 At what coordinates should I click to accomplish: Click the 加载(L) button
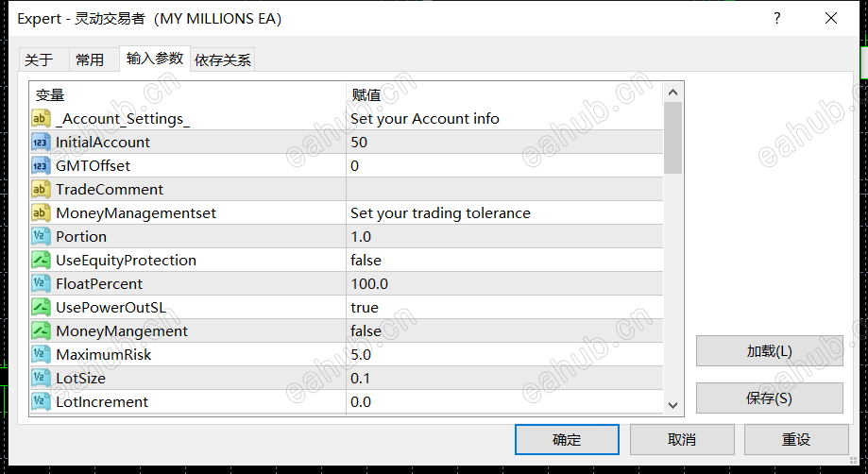coord(770,350)
